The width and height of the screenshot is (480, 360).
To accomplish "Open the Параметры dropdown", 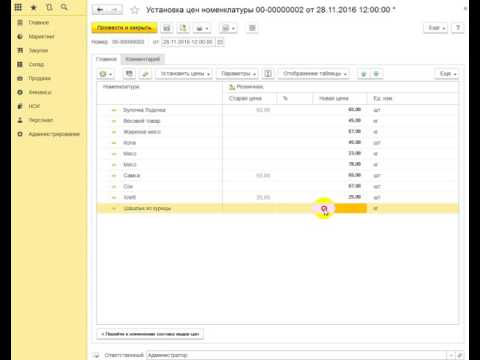I will 237,74.
